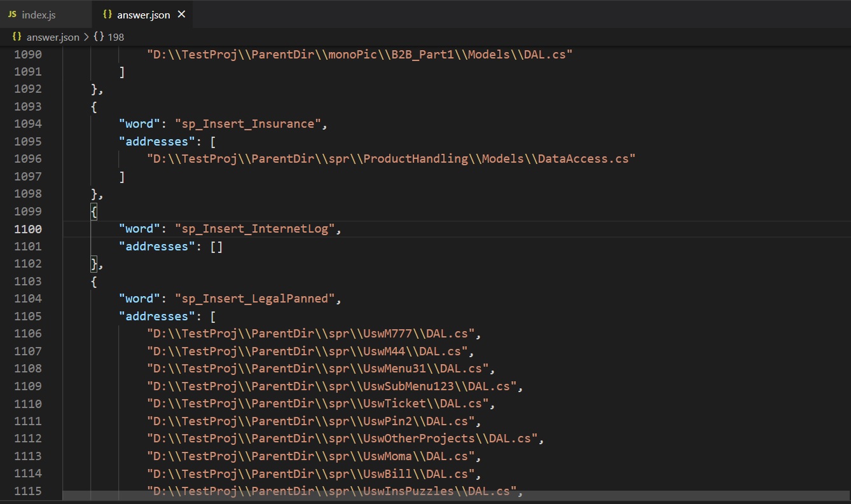Click line number 1112

coord(28,438)
